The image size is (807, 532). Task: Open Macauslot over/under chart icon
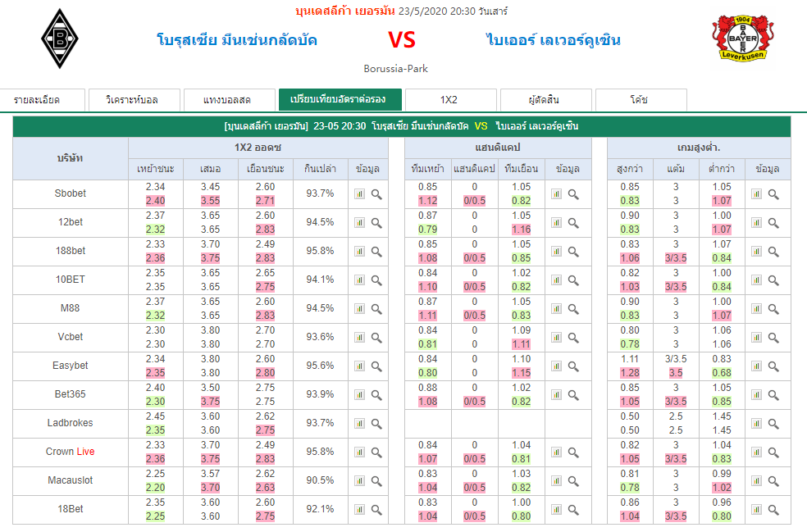click(756, 481)
